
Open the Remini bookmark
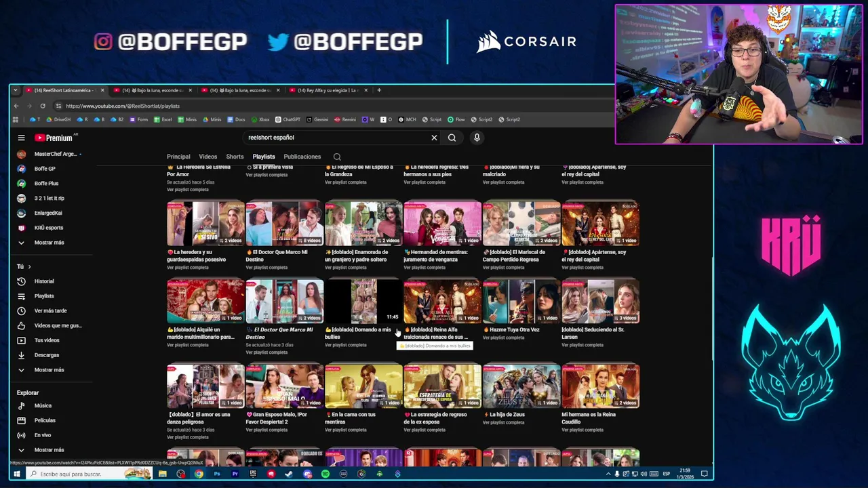pos(345,119)
